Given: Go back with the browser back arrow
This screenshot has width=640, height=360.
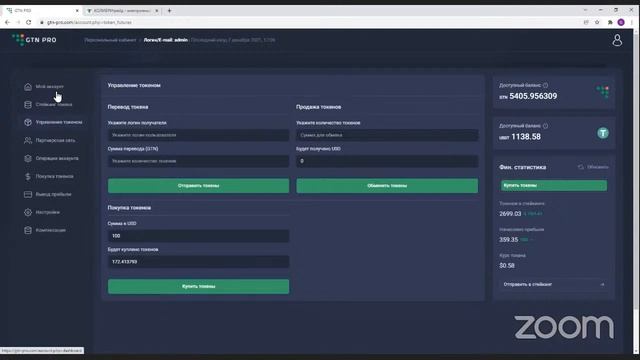Looking at the screenshot, I should (7, 22).
